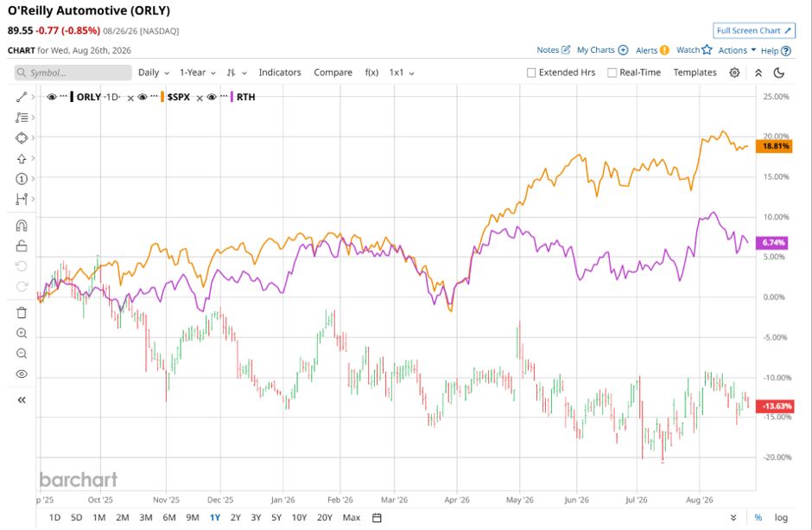Click the 18.81% $SPX value label
812x530 pixels.
[774, 146]
